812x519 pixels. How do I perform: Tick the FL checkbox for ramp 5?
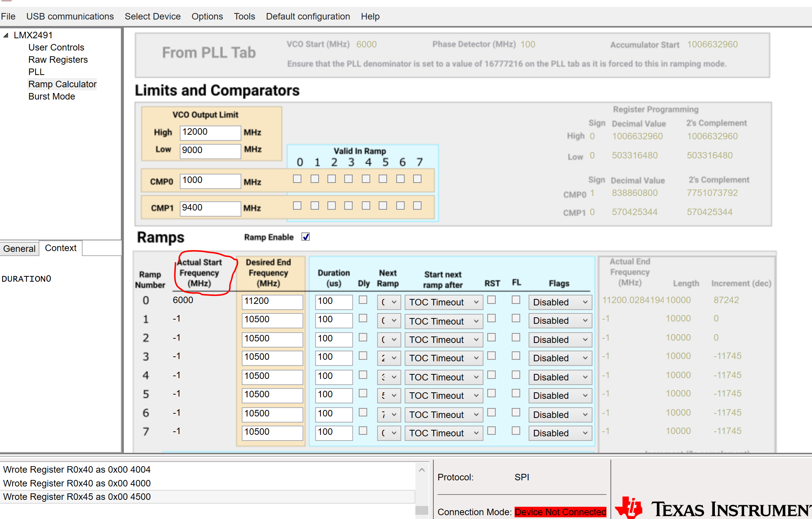516,393
